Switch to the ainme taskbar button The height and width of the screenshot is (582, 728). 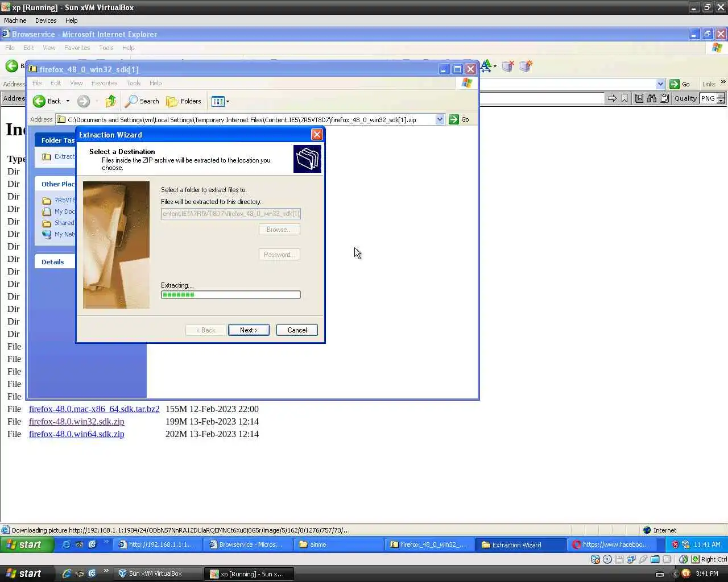(x=338, y=544)
